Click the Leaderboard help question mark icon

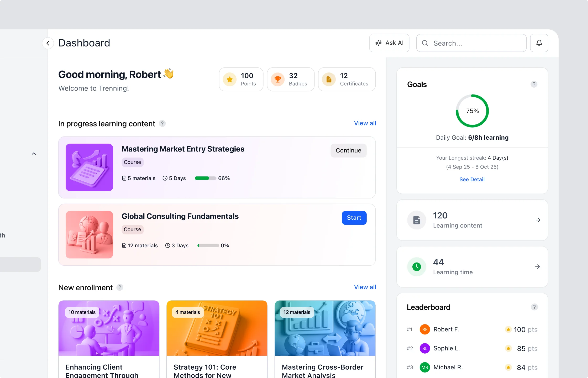pyautogui.click(x=534, y=307)
